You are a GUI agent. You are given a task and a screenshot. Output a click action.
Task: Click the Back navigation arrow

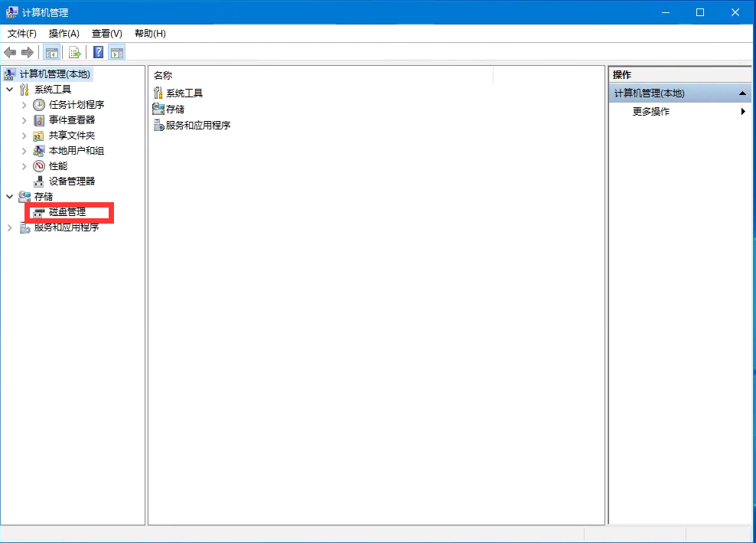coord(9,52)
